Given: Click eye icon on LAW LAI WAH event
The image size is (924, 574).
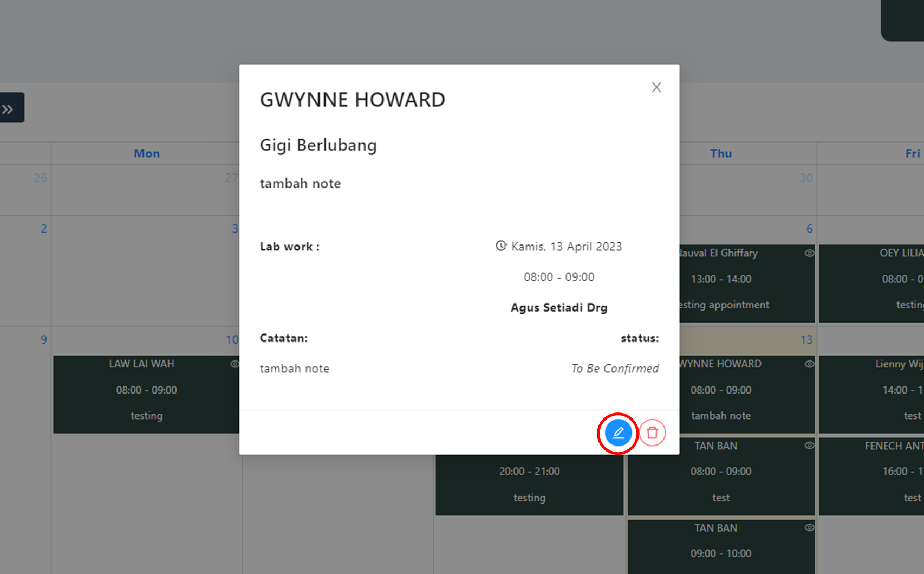Looking at the screenshot, I should pos(235,364).
